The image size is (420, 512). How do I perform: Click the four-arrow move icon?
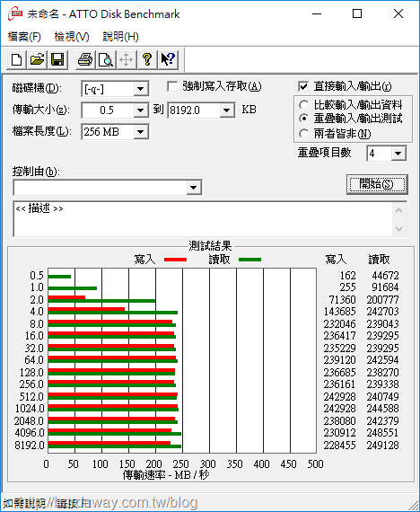127,60
